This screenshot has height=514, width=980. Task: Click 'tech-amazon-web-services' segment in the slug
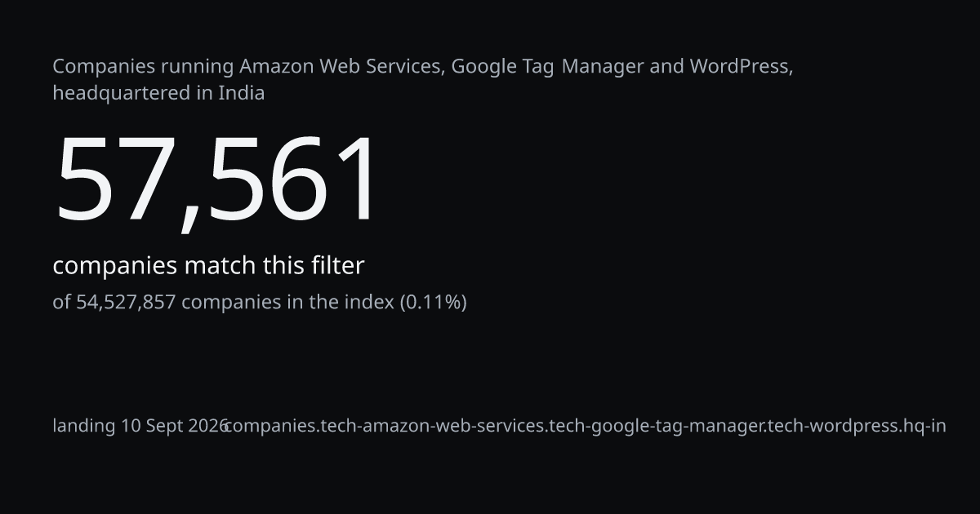pyautogui.click(x=434, y=426)
